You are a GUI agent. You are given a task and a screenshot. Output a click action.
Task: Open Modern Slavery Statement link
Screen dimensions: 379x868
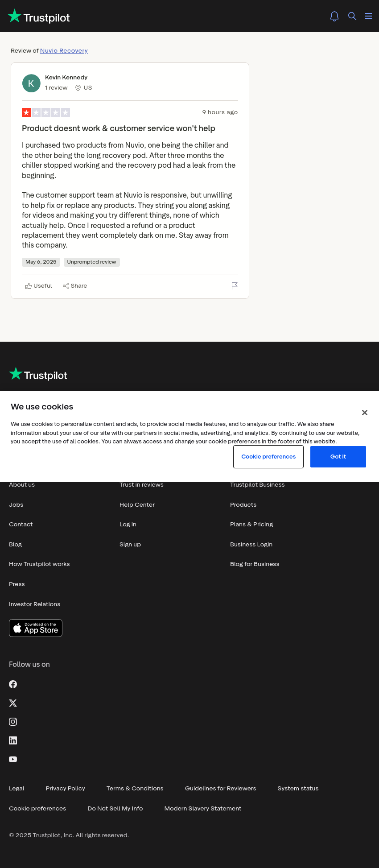[203, 809]
